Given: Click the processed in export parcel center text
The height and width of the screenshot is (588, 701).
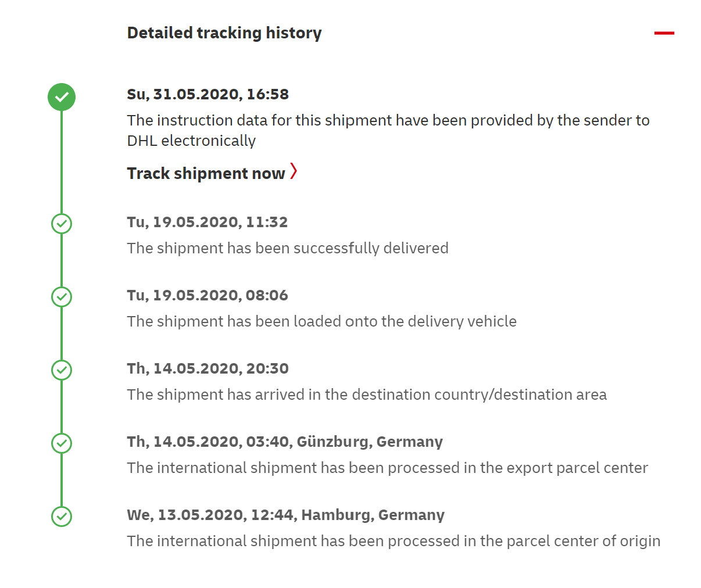Looking at the screenshot, I should pos(388,468).
